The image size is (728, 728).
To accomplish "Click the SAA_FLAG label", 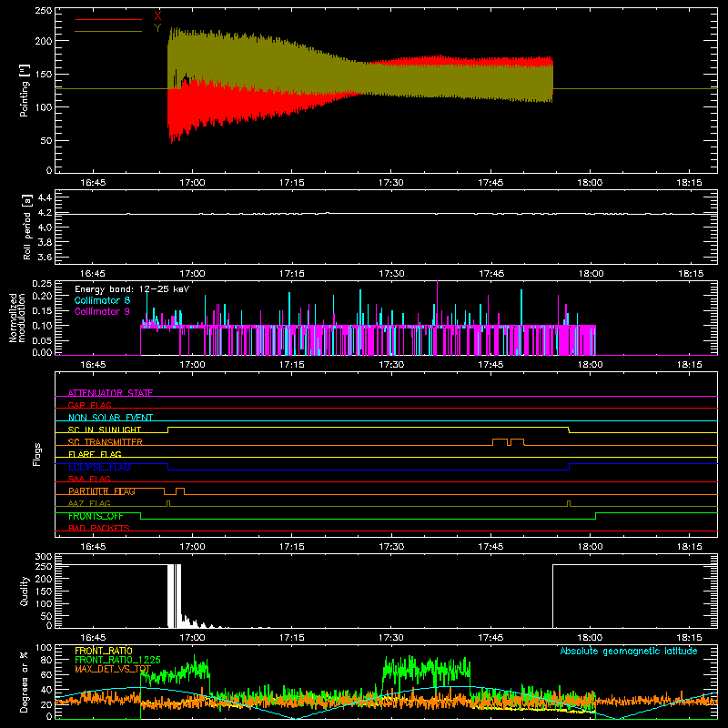I will [x=89, y=479].
